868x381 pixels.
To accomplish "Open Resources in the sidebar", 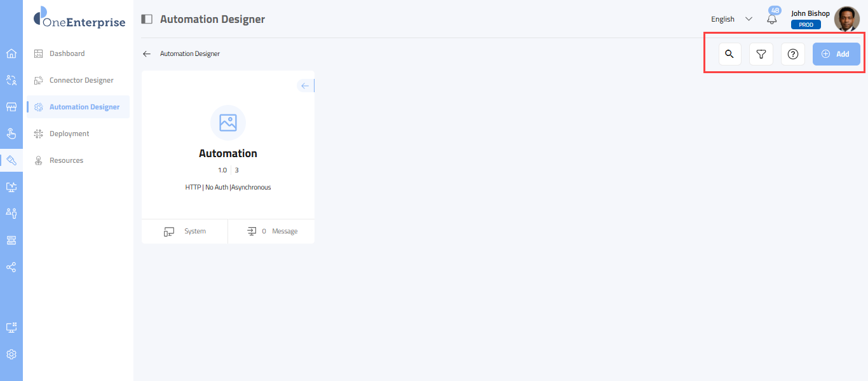I will click(x=66, y=160).
